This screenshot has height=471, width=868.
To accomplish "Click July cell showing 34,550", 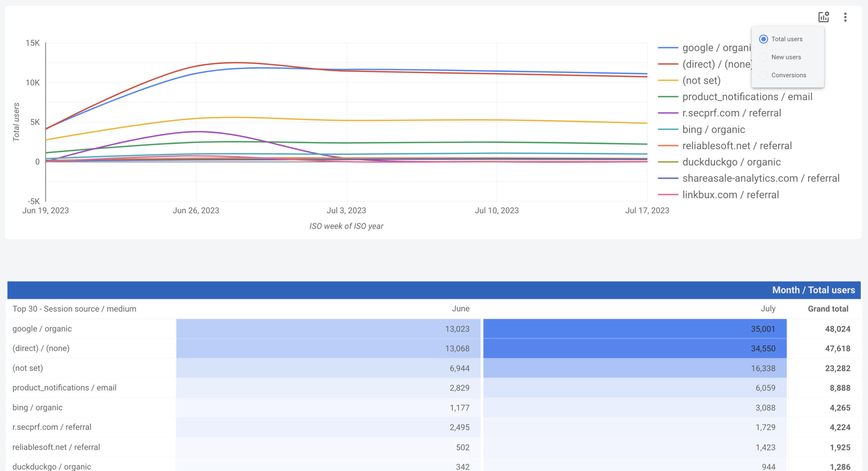I will [x=763, y=348].
